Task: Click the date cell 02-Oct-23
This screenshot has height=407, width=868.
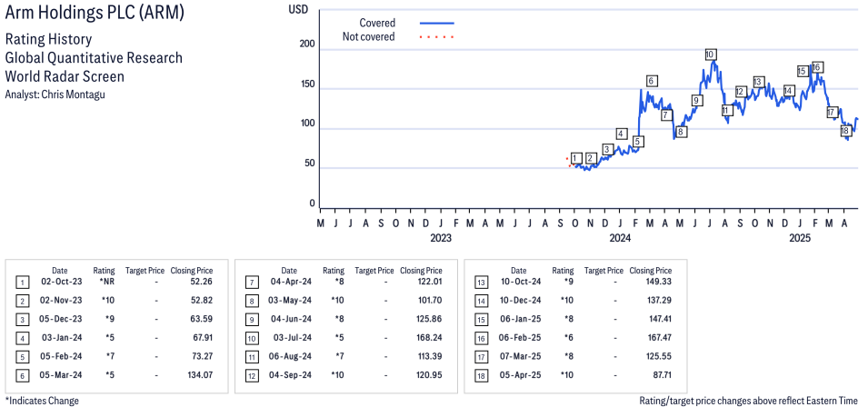Action: (62, 282)
